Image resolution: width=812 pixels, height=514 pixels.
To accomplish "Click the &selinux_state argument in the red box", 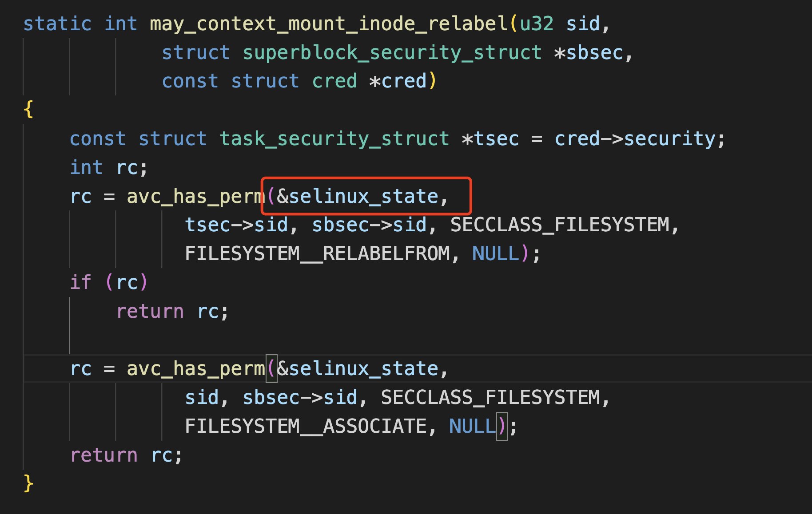I will coord(358,197).
